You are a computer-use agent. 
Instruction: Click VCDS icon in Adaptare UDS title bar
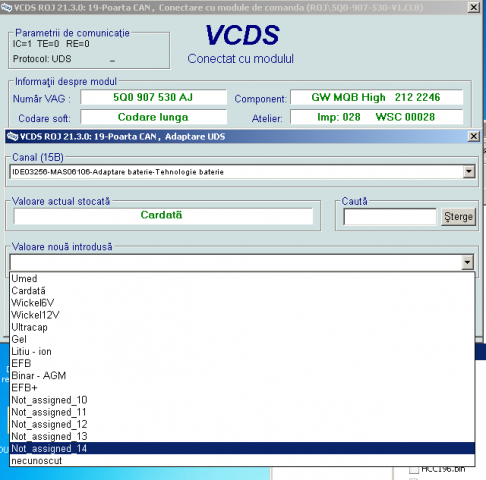click(12, 136)
